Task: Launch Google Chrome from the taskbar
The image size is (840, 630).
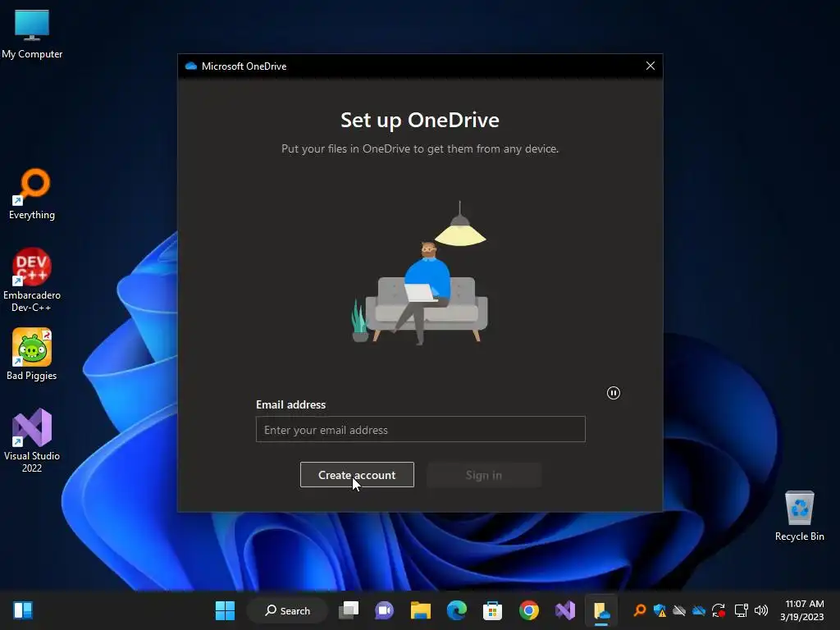Action: coord(529,610)
